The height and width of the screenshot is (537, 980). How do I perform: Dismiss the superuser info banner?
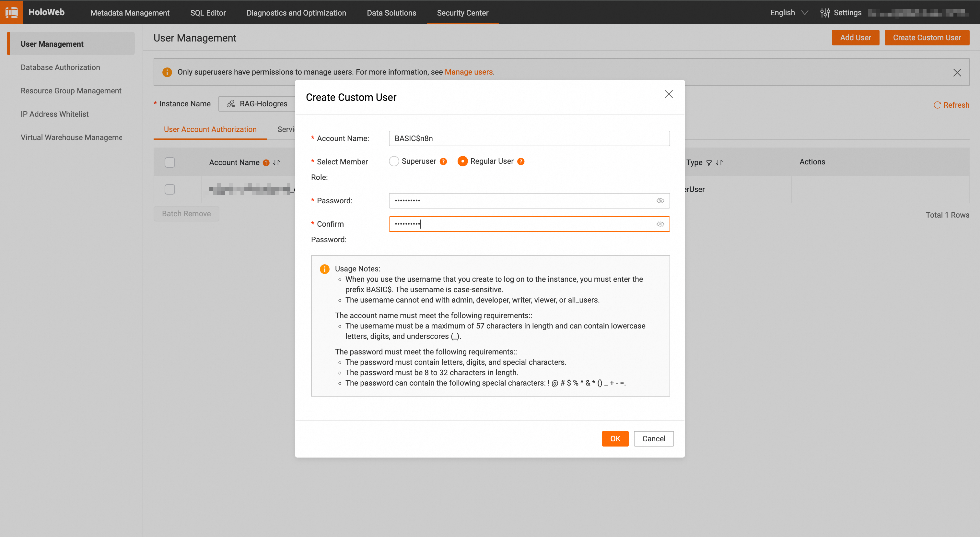pyautogui.click(x=957, y=72)
